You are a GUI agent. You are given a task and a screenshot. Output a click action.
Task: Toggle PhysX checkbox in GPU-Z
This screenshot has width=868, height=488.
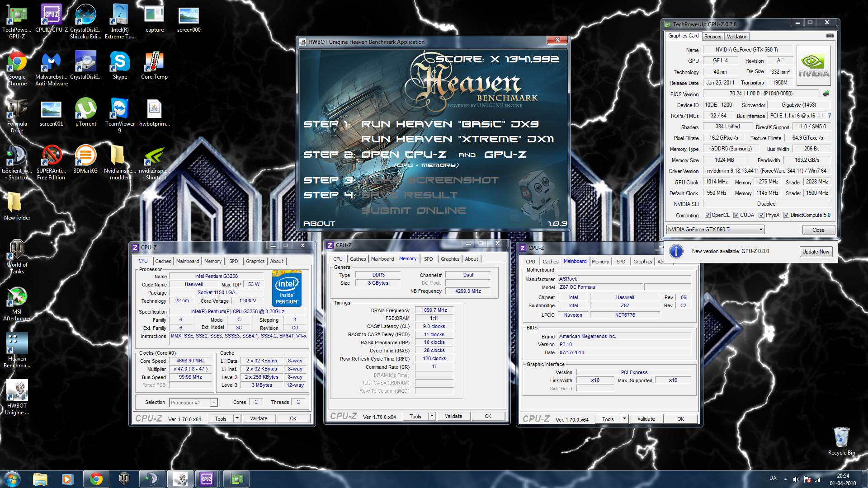(x=761, y=215)
